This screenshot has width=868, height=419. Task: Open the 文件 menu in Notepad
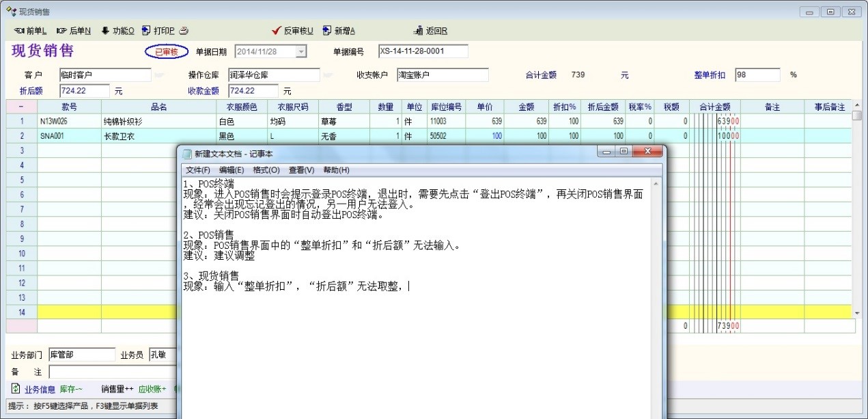click(x=198, y=170)
